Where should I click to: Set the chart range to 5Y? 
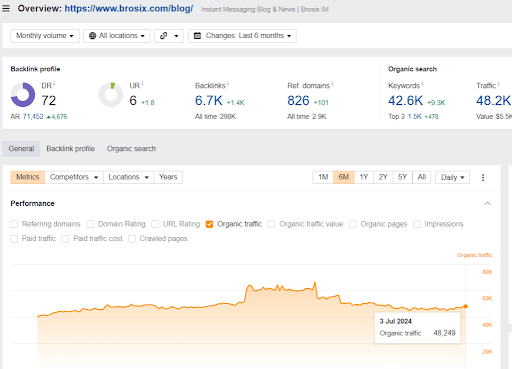[402, 177]
